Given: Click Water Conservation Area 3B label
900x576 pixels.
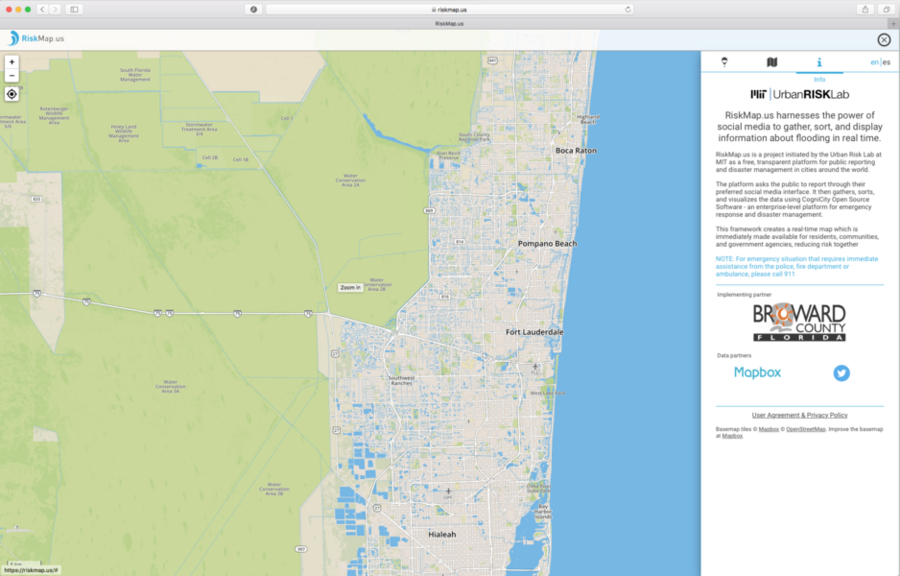Looking at the screenshot, I should (x=274, y=489).
